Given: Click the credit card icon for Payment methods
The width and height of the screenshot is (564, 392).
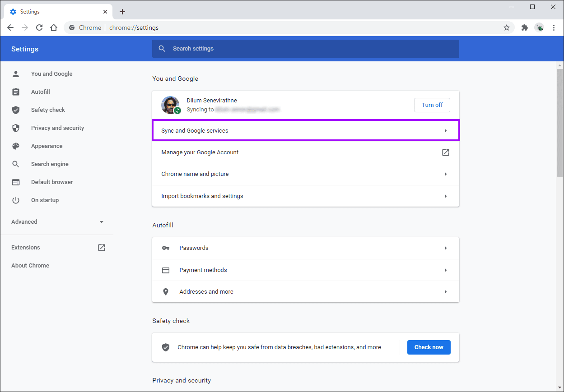Looking at the screenshot, I should pyautogui.click(x=166, y=270).
